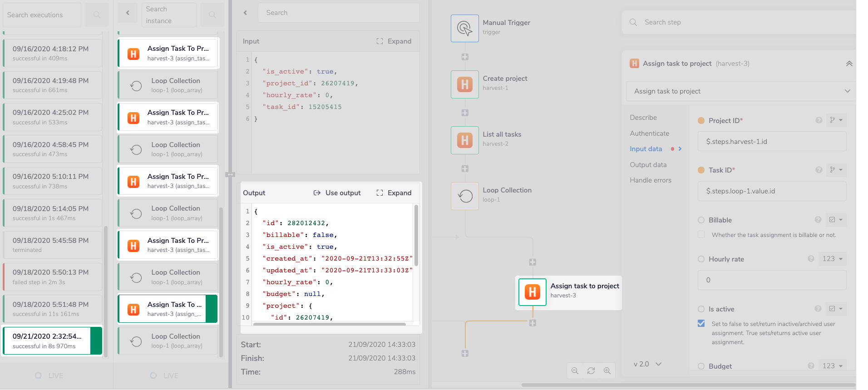Screen dimensions: 868x390
Task: Reset canvas view with refresh icon
Action: tap(591, 371)
